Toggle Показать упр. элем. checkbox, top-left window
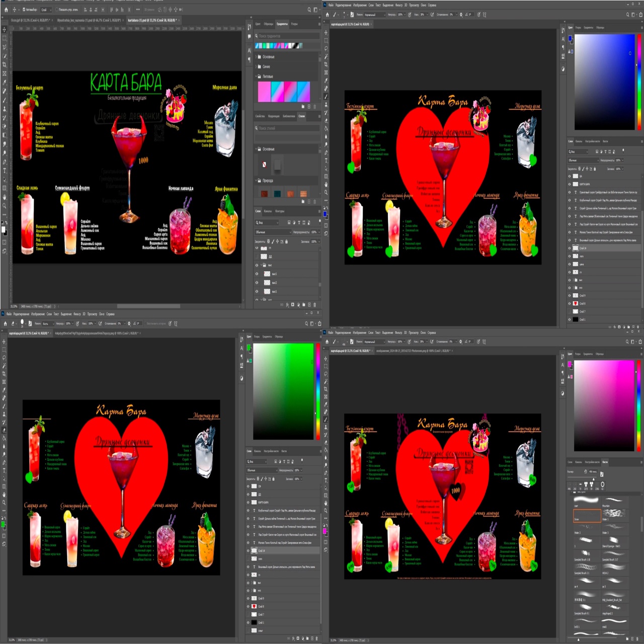The height and width of the screenshot is (644, 644). tap(56, 10)
